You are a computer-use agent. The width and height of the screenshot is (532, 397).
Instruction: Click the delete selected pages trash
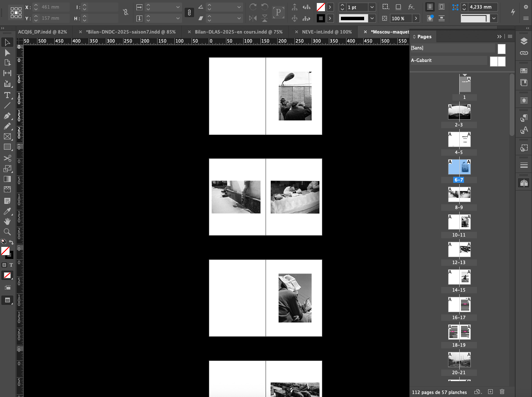502,392
